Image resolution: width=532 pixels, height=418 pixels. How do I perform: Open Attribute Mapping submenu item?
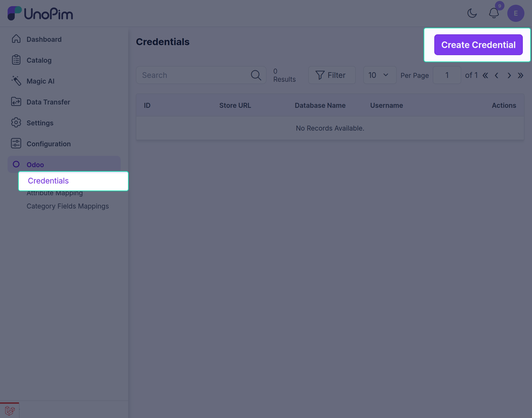click(55, 193)
